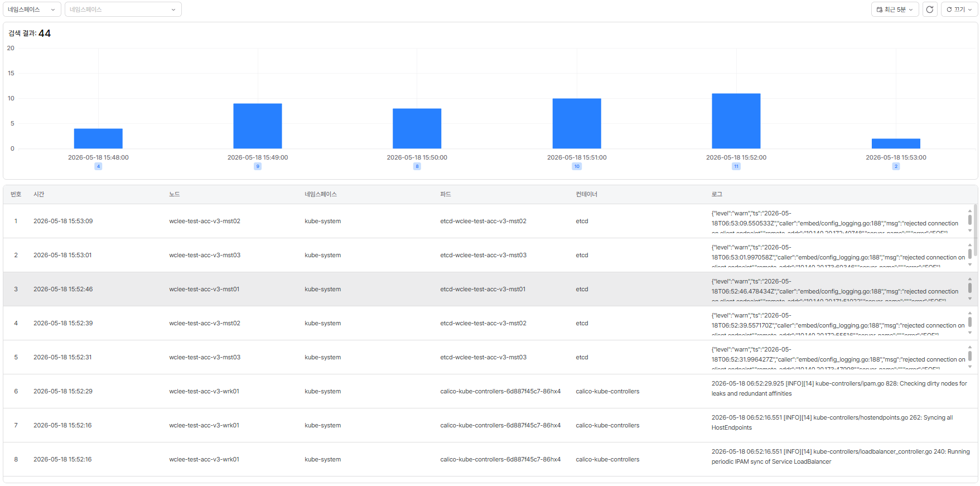Click the log text in row 2

(838, 255)
